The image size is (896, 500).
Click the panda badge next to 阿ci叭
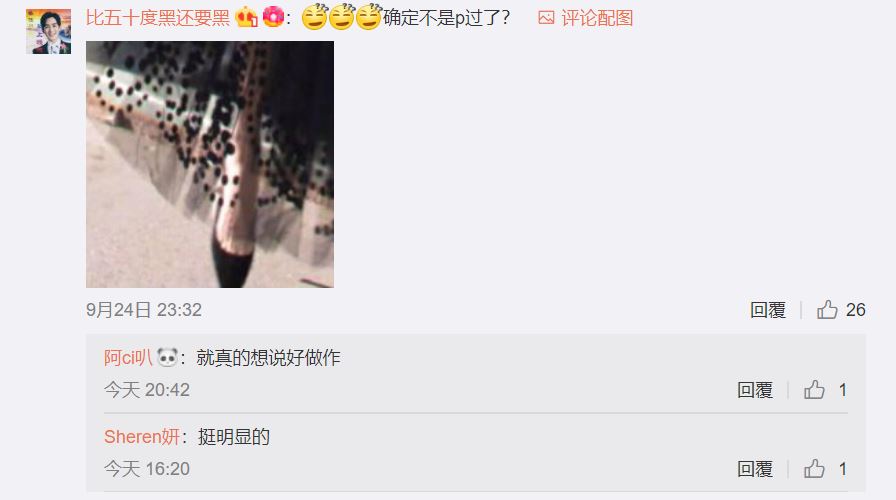point(167,358)
